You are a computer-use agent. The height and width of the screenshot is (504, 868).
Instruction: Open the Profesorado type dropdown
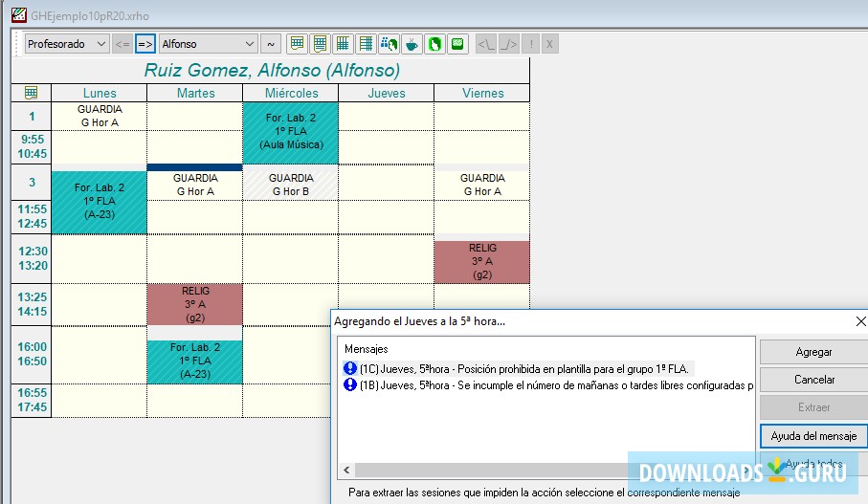click(x=66, y=44)
